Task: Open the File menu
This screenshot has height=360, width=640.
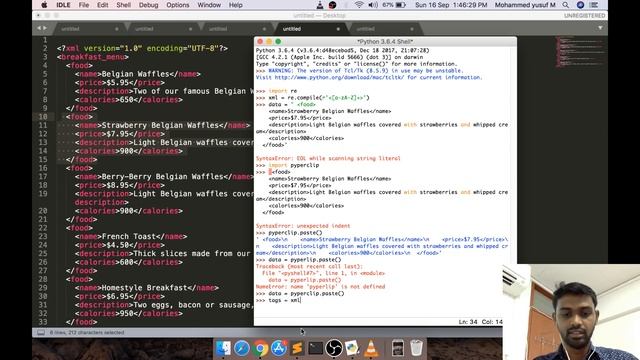Action: (84, 5)
